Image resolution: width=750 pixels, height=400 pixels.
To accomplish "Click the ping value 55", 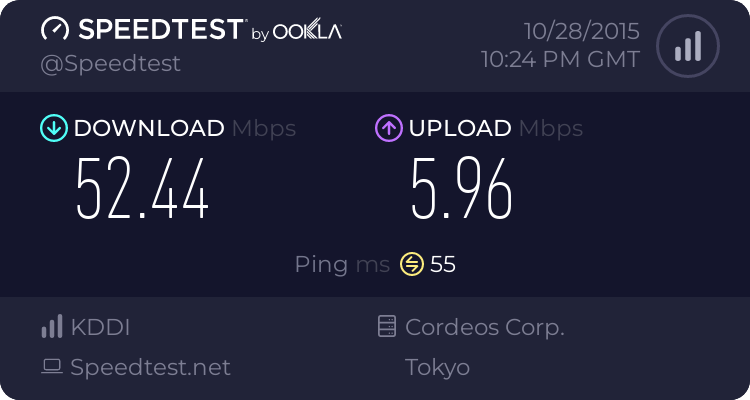I will coord(443,264).
